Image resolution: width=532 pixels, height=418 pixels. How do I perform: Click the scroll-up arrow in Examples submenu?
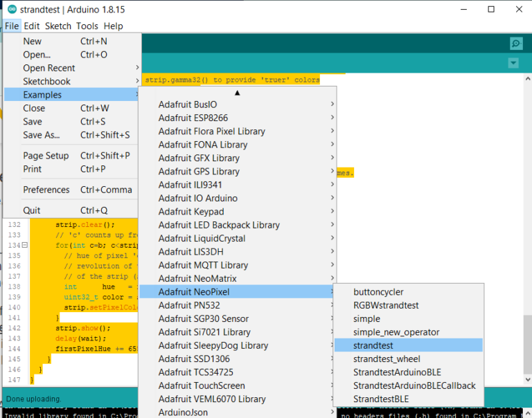point(237,93)
